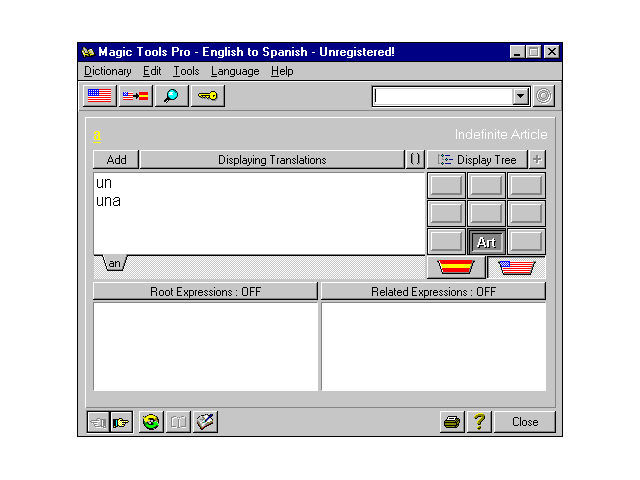Click the forward pointing hand icon
Viewport: 640px width, 480px height.
coord(121,422)
